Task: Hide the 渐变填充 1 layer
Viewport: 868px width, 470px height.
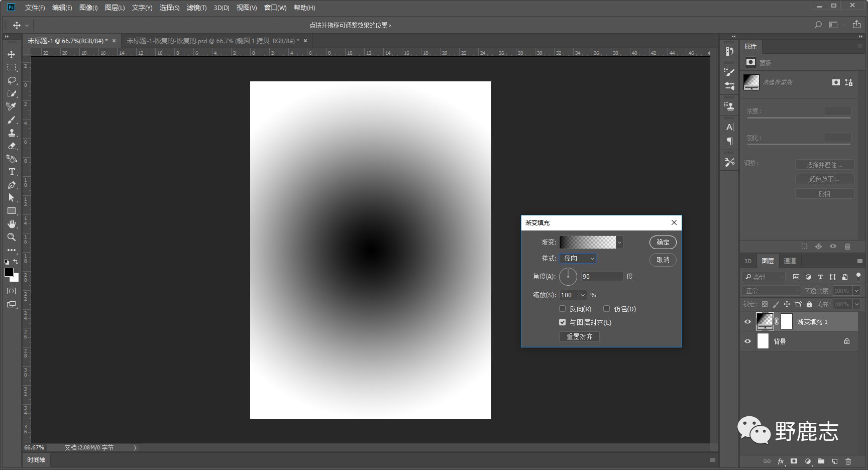Action: point(747,322)
